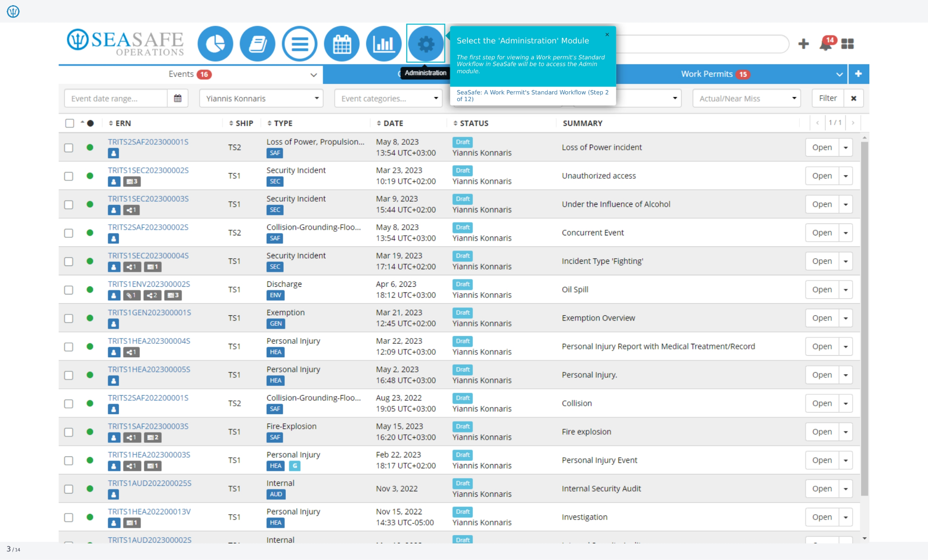Viewport: 928px width, 560px height.
Task: Click the vertical scrollbar of events list
Action: 864,318
